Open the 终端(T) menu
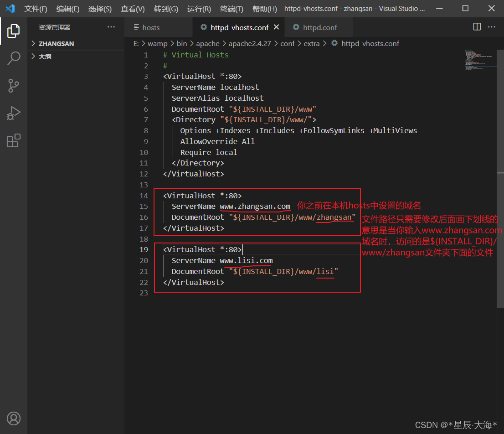504x434 pixels. coord(231,9)
